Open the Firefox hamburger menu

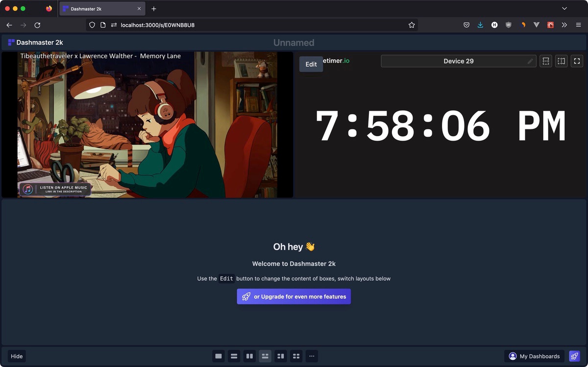pyautogui.click(x=578, y=24)
